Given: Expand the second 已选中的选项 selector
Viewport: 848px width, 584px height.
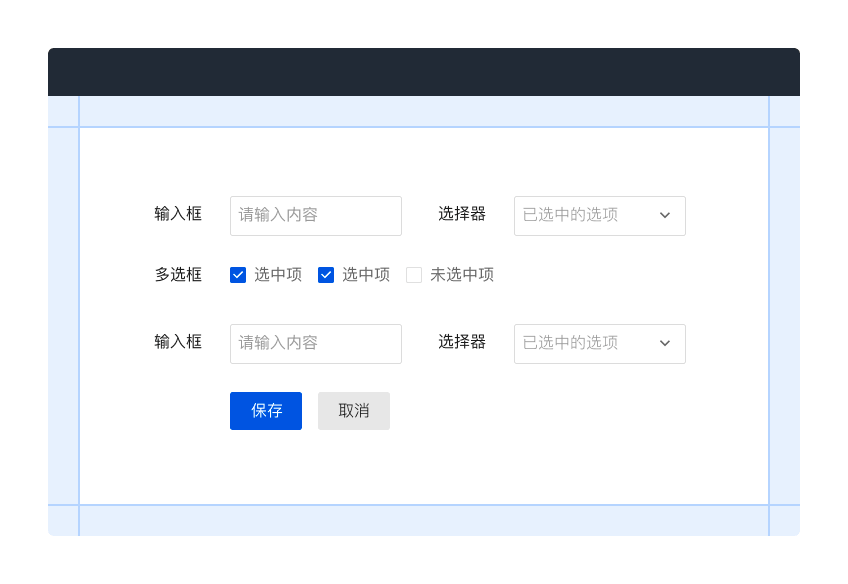Looking at the screenshot, I should coord(600,344).
